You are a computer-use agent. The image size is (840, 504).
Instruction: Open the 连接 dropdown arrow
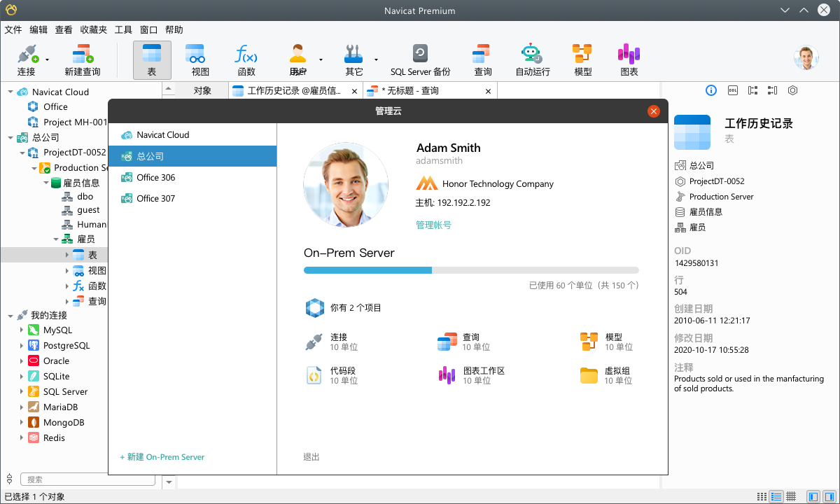[x=48, y=60]
